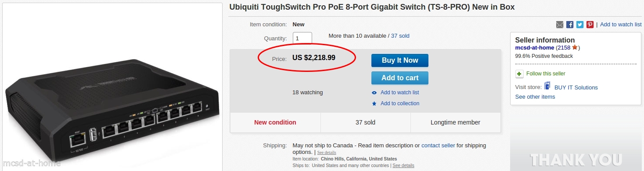Viewport: 644px width, 171px height.
Task: Click Add to watch list top-right link
Action: 621,25
